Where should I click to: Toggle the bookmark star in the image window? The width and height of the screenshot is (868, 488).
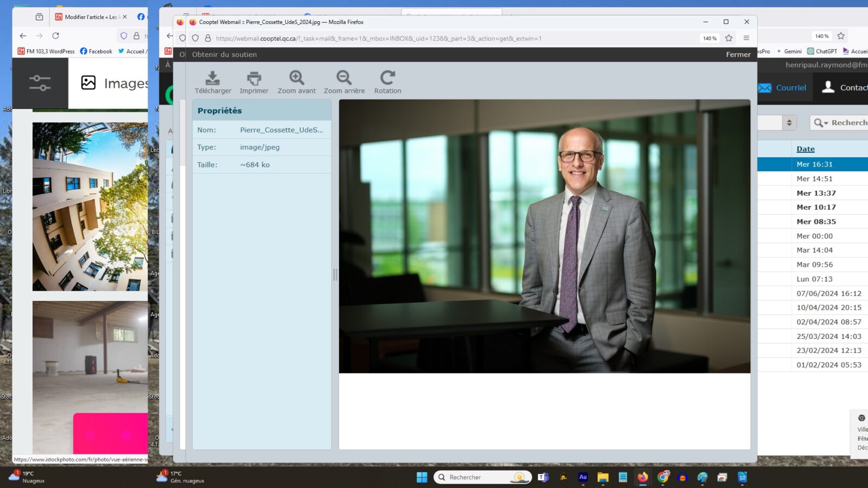click(x=729, y=38)
